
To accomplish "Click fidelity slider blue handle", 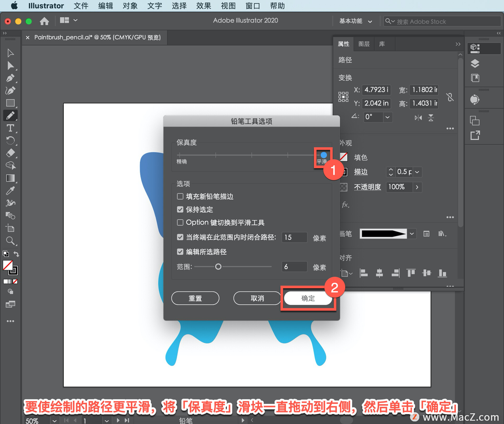I will (324, 155).
